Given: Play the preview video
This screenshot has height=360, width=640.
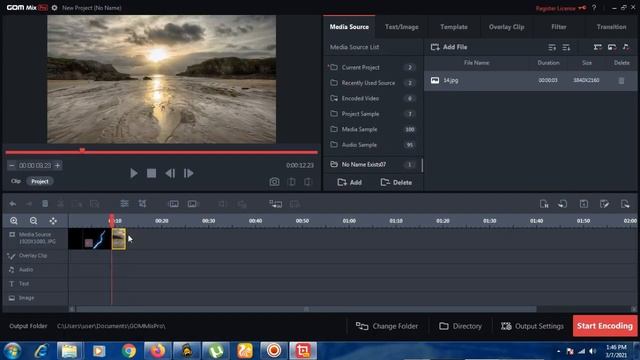Looking at the screenshot, I should [x=133, y=173].
